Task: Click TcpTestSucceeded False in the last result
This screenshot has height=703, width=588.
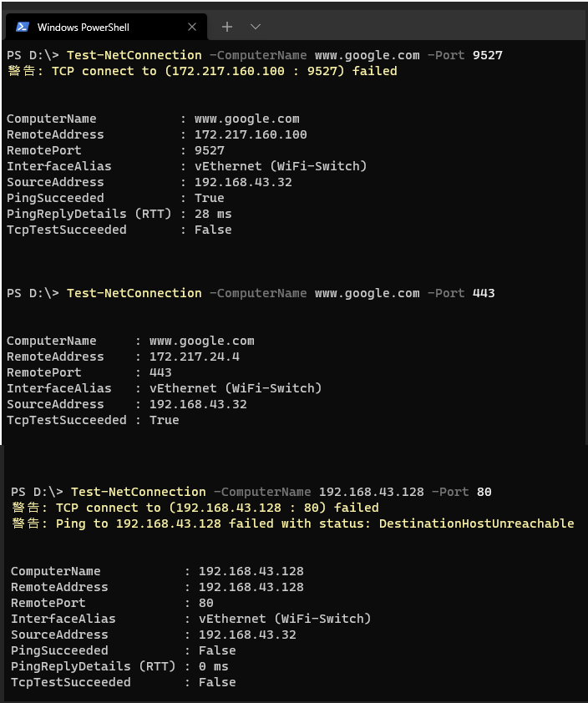Action: click(217, 682)
